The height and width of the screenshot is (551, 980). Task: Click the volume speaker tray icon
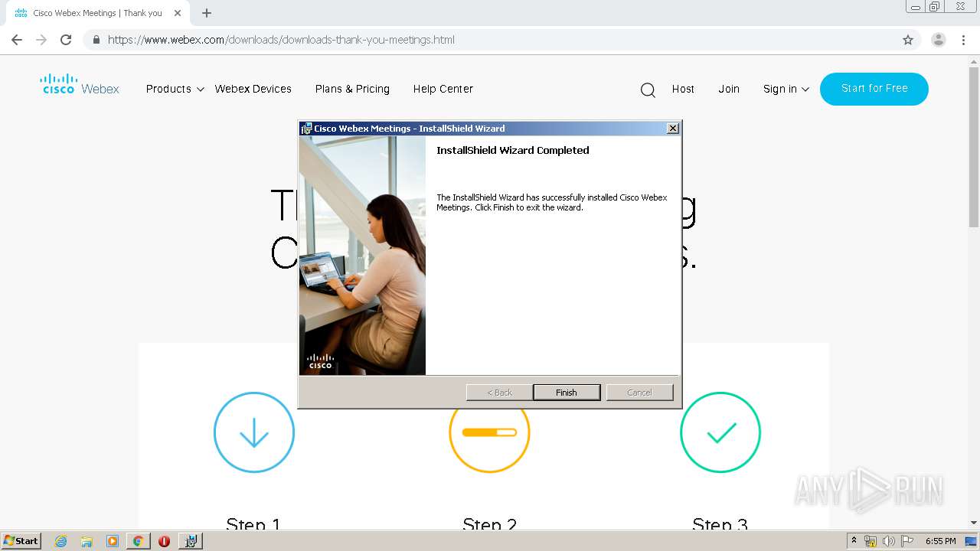pyautogui.click(x=888, y=541)
